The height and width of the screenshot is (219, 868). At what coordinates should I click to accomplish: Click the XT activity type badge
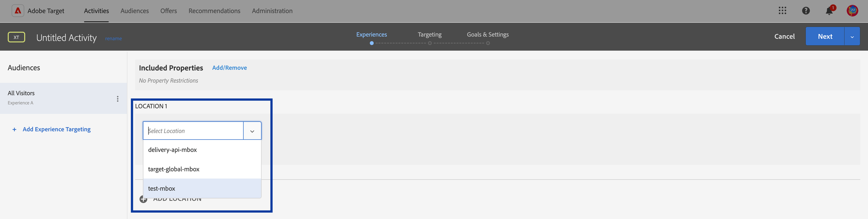click(x=17, y=37)
